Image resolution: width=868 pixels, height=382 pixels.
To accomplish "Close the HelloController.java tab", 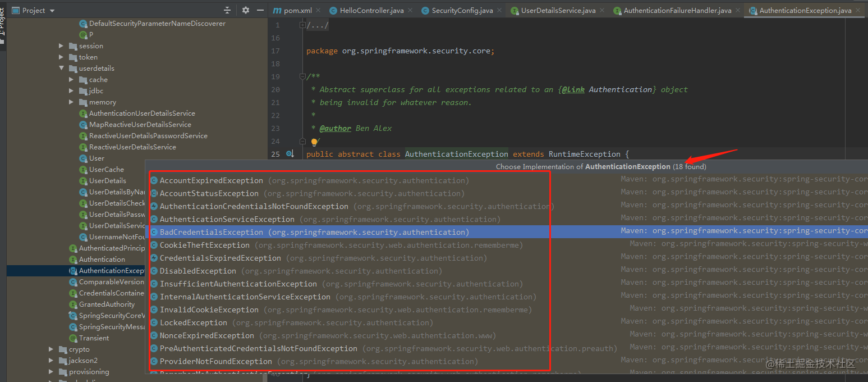I will point(410,11).
